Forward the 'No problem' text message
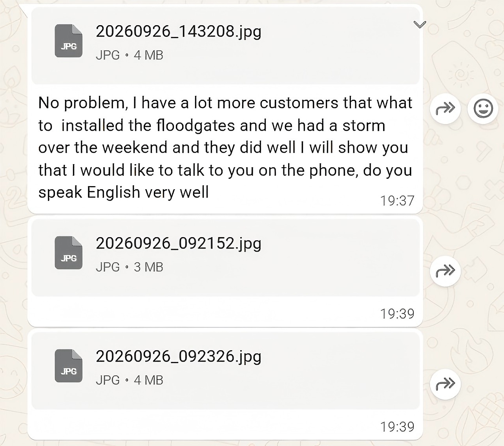Viewport: 504px width, 446px height. tap(445, 108)
